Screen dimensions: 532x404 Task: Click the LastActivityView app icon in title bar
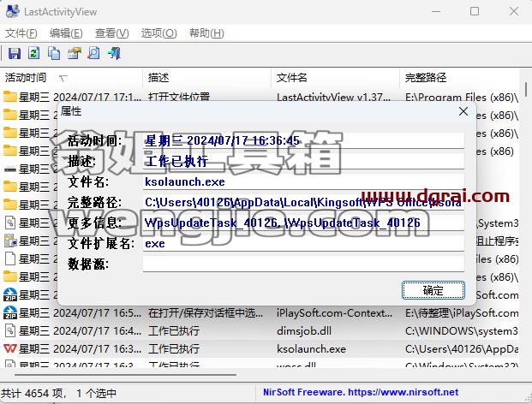point(13,11)
